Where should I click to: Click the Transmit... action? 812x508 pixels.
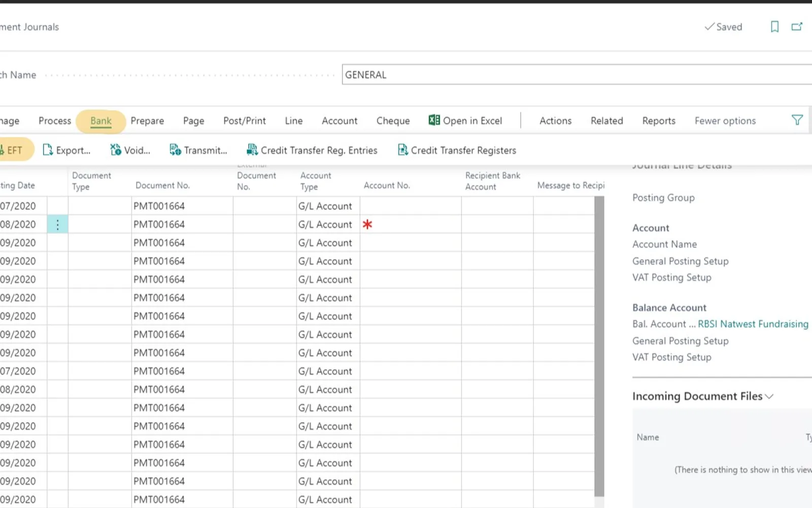coord(198,150)
